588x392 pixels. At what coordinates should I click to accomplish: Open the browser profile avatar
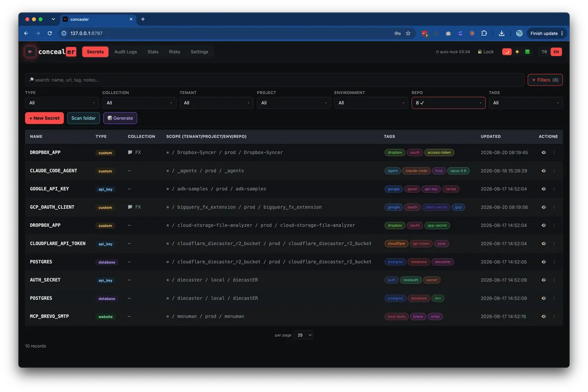519,33
